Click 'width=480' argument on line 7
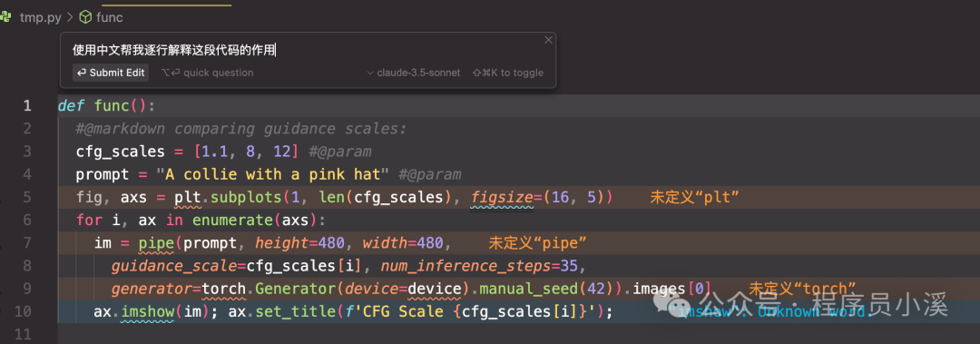Screen dimensions: 980x344 click(x=403, y=243)
